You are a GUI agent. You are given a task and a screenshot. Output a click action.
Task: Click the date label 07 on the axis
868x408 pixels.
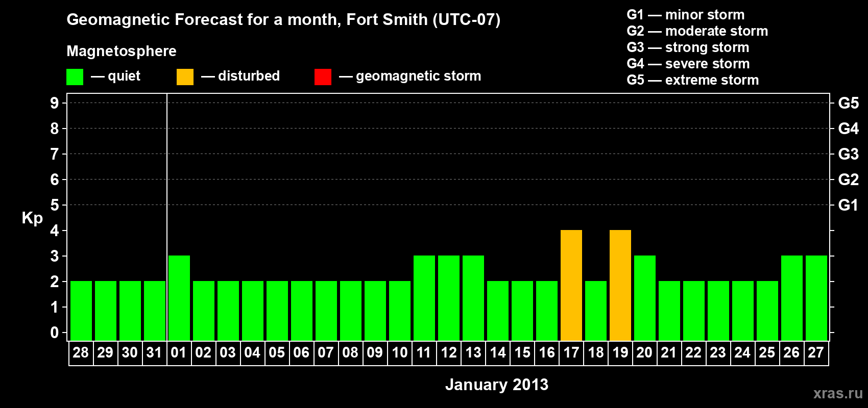(x=326, y=353)
